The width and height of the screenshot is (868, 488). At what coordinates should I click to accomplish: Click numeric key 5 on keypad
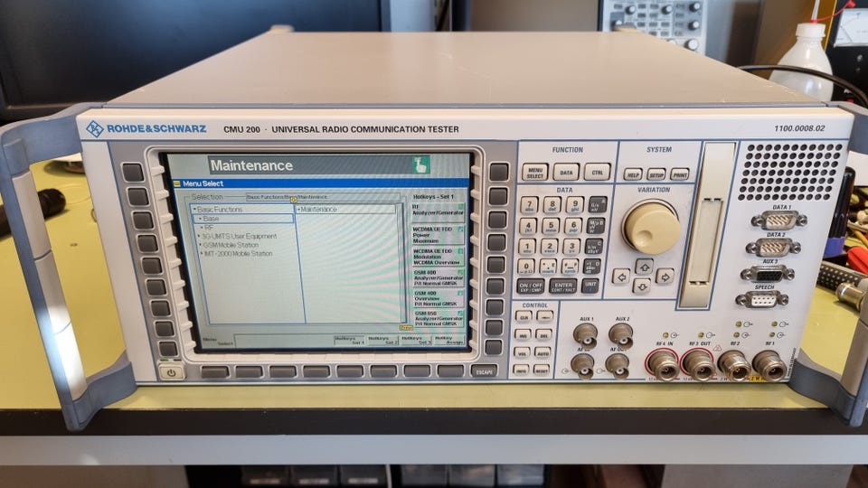tap(551, 226)
